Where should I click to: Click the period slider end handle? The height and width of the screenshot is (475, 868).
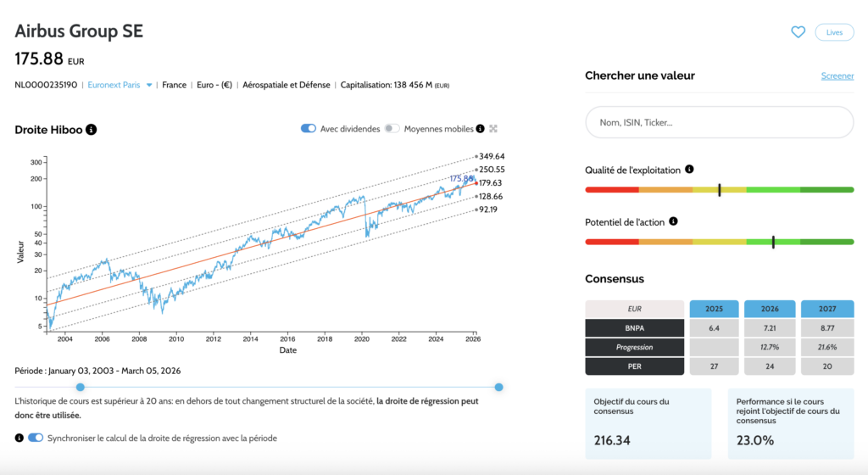pyautogui.click(x=498, y=387)
